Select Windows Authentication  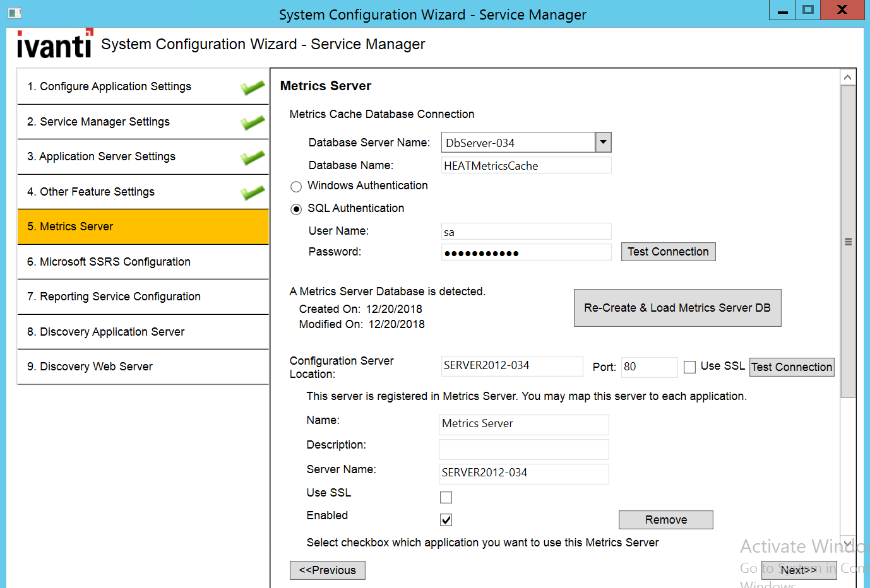tap(295, 186)
